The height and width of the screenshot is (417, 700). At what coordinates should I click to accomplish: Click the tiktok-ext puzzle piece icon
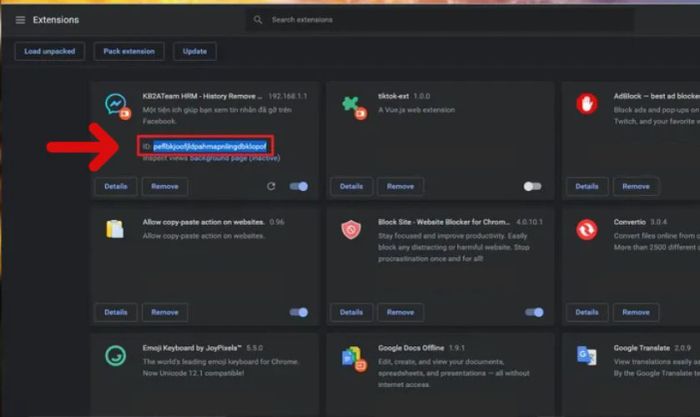pyautogui.click(x=351, y=105)
